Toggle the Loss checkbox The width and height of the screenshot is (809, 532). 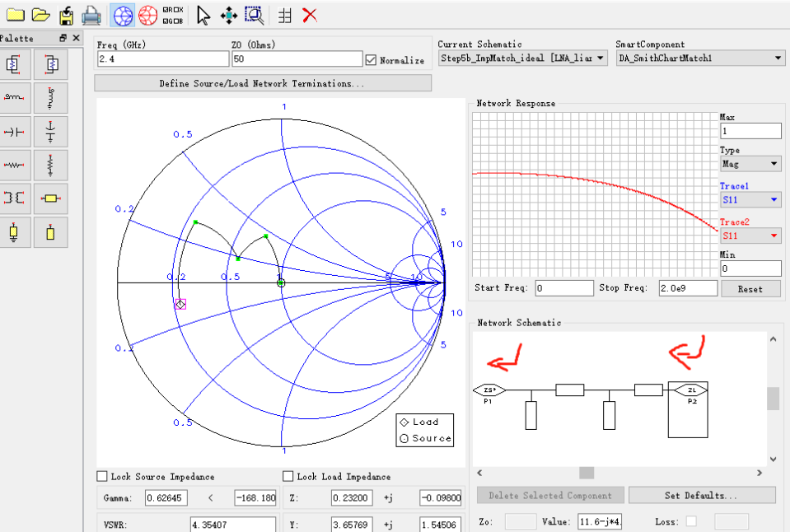691,521
